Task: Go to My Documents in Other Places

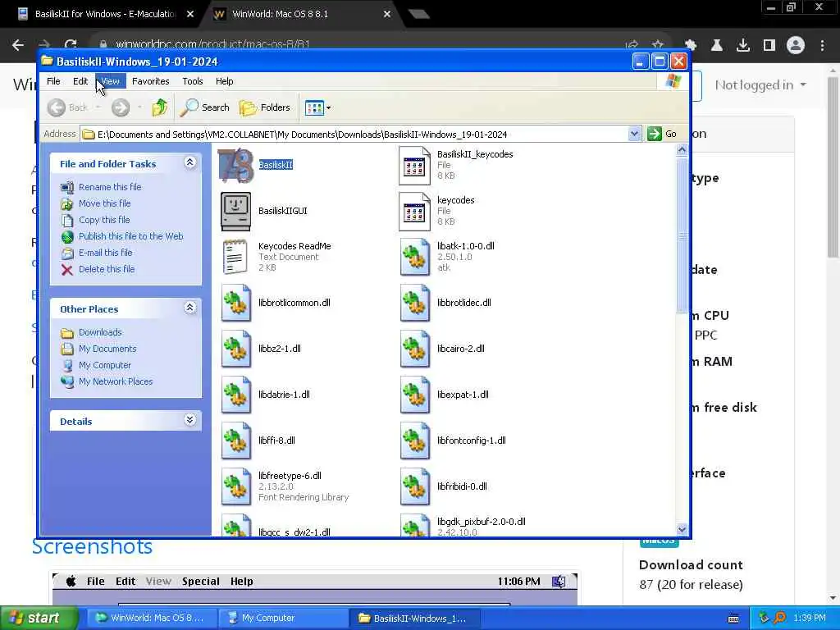Action: (x=107, y=349)
